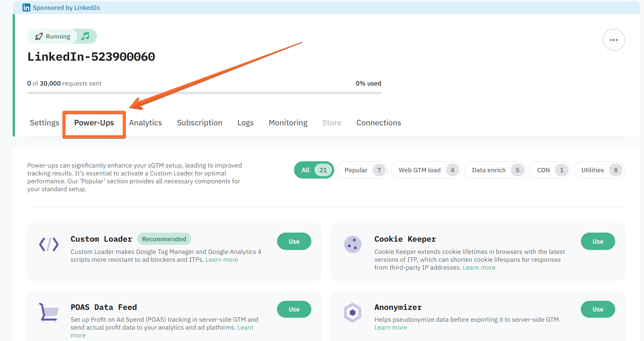
Task: Open the Analytics tab
Action: (146, 123)
